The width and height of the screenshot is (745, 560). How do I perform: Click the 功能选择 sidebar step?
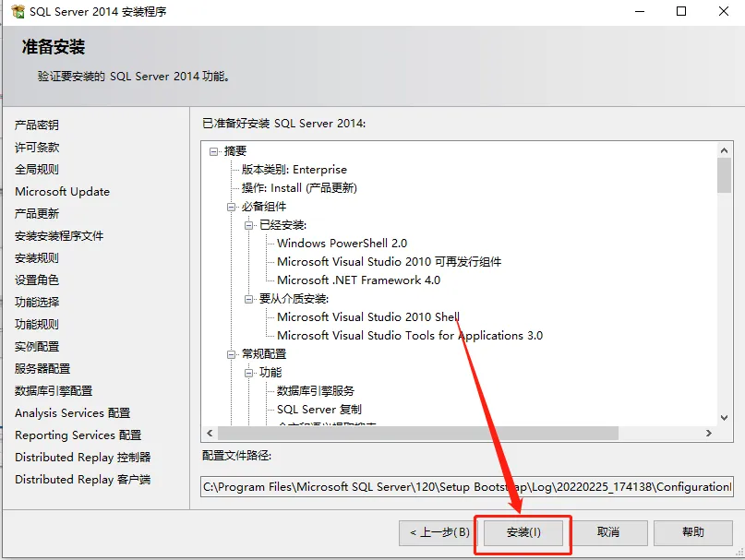(37, 302)
